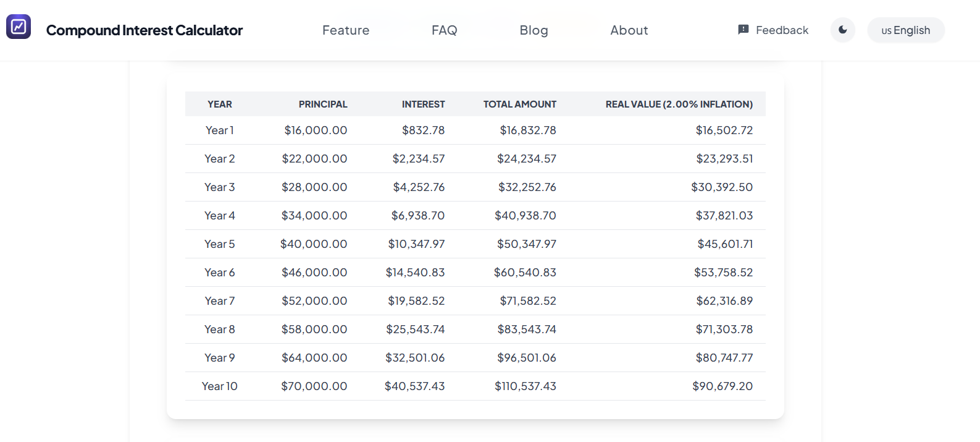Image resolution: width=980 pixels, height=442 pixels.
Task: Open the English language selector
Action: (905, 30)
